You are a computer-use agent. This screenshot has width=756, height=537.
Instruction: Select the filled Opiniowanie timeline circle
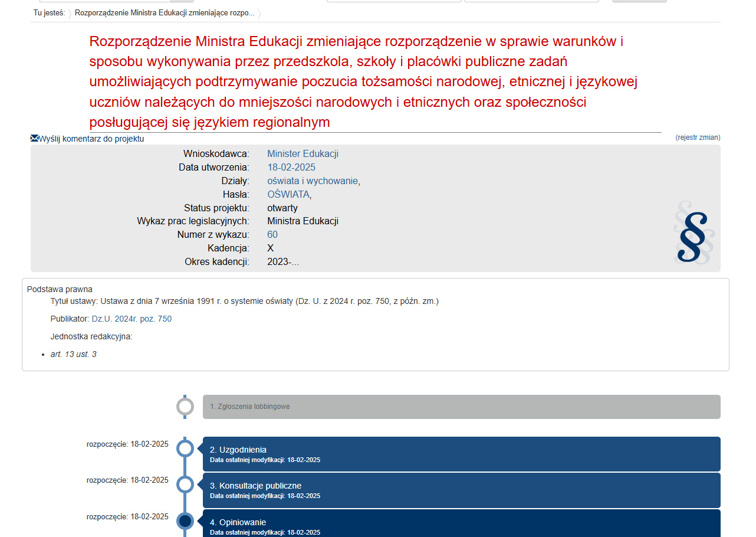(185, 521)
